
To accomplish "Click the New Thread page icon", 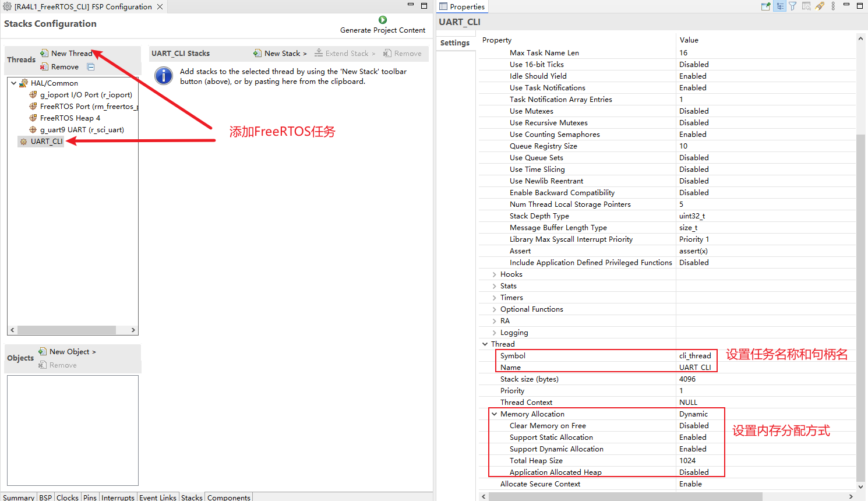I will [44, 53].
